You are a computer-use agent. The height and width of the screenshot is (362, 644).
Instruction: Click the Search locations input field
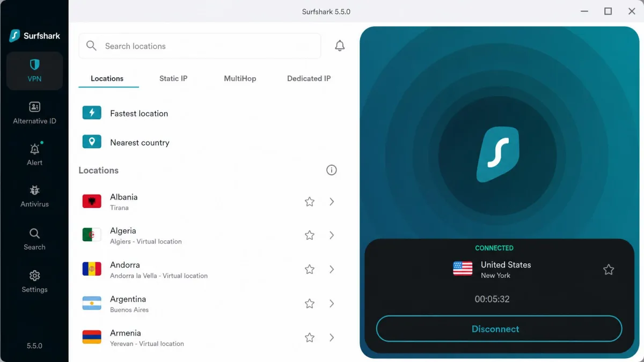tap(200, 46)
